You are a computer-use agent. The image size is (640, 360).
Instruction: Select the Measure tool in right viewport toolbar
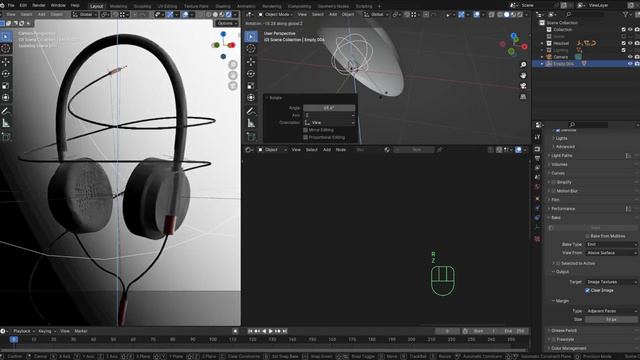pyautogui.click(x=251, y=123)
